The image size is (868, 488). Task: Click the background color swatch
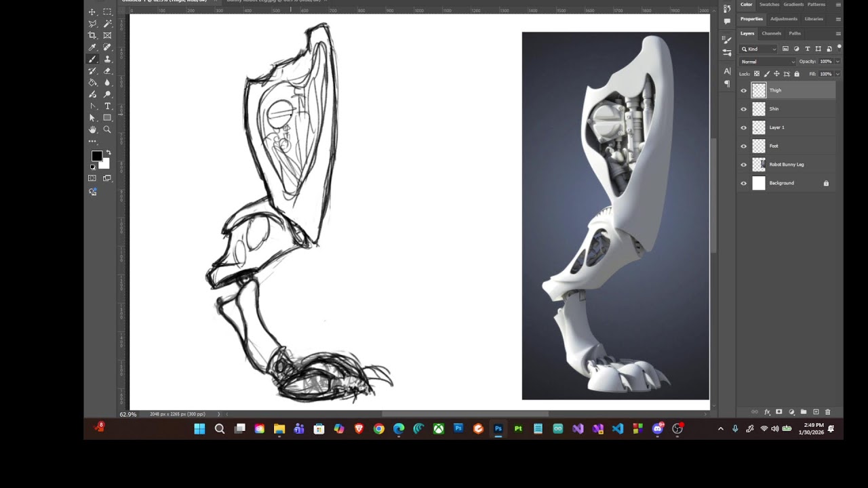click(105, 164)
